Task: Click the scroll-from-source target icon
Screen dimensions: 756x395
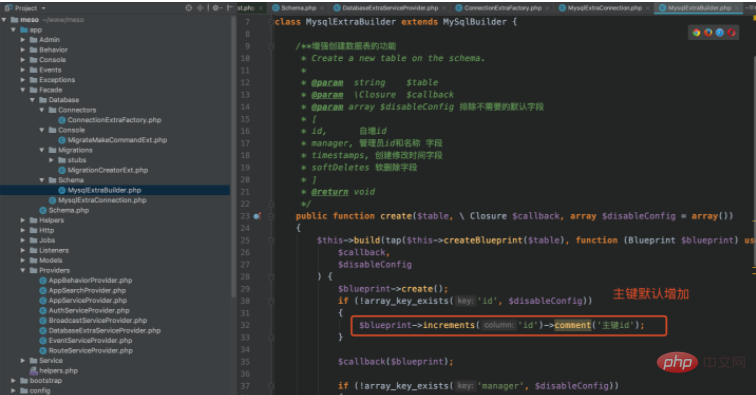Action: coord(189,8)
